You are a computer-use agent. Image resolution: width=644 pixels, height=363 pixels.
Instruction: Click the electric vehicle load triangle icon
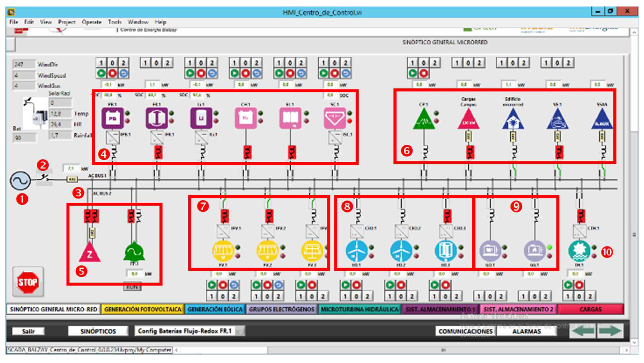click(x=558, y=120)
